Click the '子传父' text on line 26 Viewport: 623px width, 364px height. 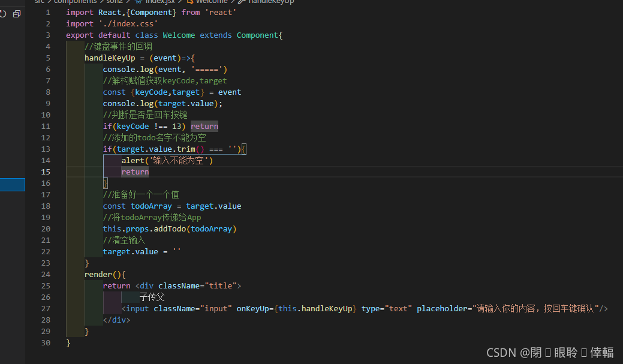(152, 297)
